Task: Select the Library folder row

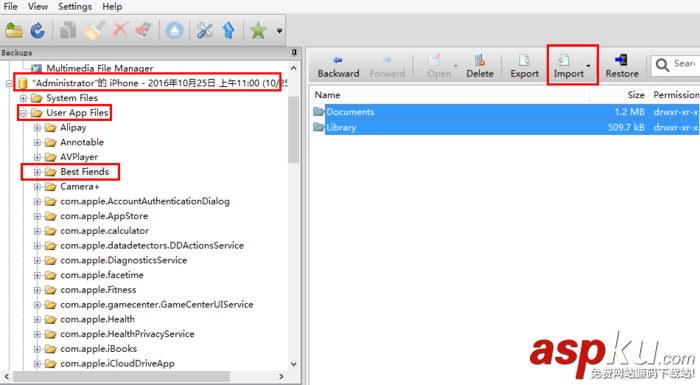Action: point(505,127)
